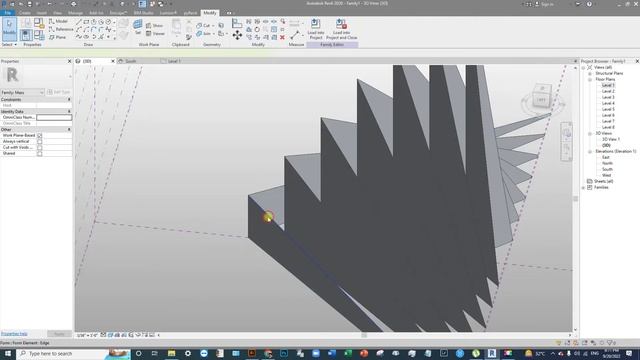
Task: Switch to the Create ribbon tab
Action: (x=24, y=13)
